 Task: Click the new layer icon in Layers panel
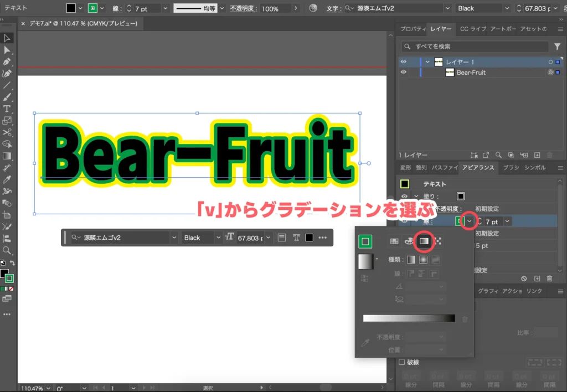coord(537,156)
